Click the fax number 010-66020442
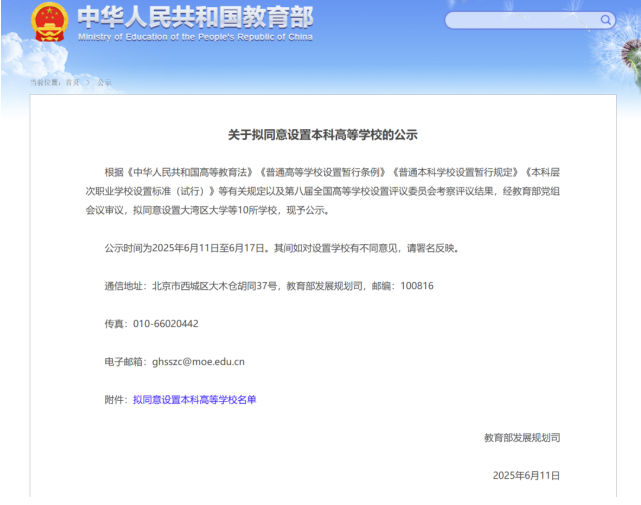 [165, 323]
